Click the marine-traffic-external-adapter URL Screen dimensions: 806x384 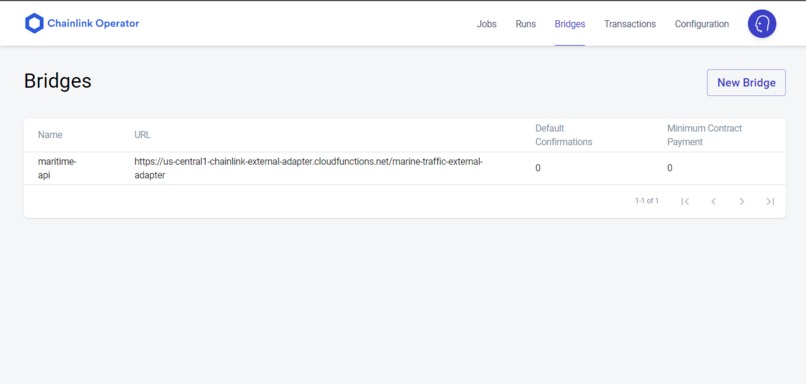[308, 168]
